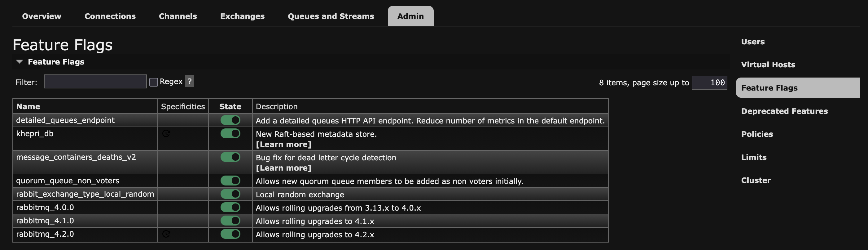868x250 pixels.
Task: Click the experimental icon beside rabbitmq_4.2.0
Action: (166, 234)
